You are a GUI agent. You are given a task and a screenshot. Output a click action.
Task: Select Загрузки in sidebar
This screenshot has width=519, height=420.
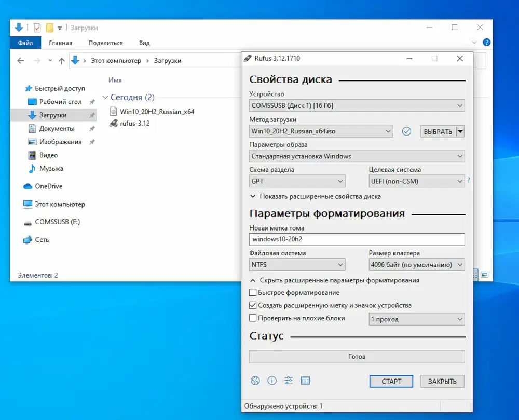point(53,115)
